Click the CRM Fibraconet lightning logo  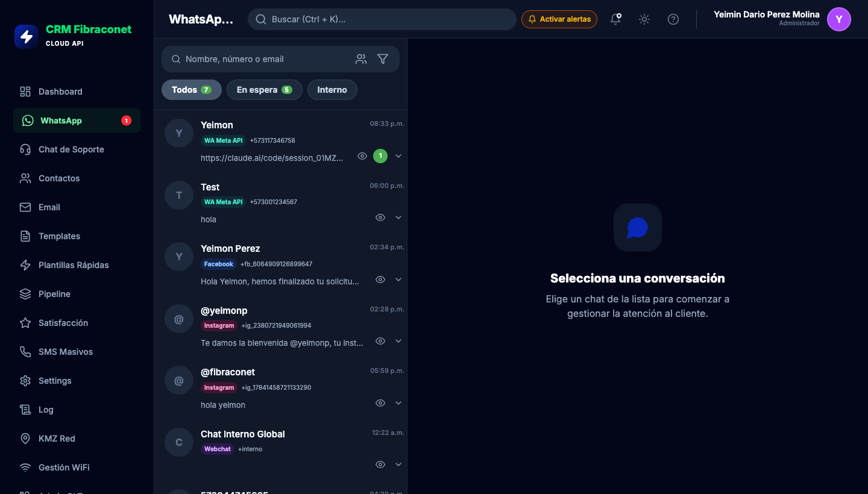click(27, 36)
